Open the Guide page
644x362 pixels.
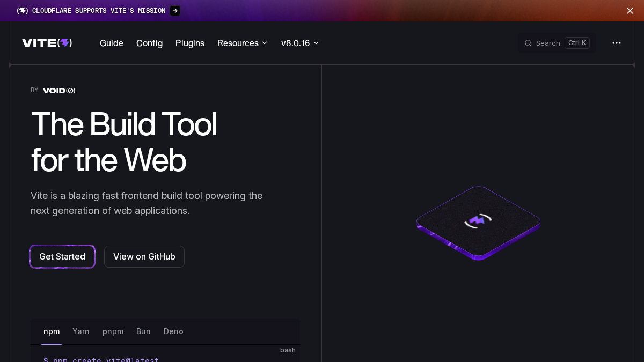pos(112,43)
